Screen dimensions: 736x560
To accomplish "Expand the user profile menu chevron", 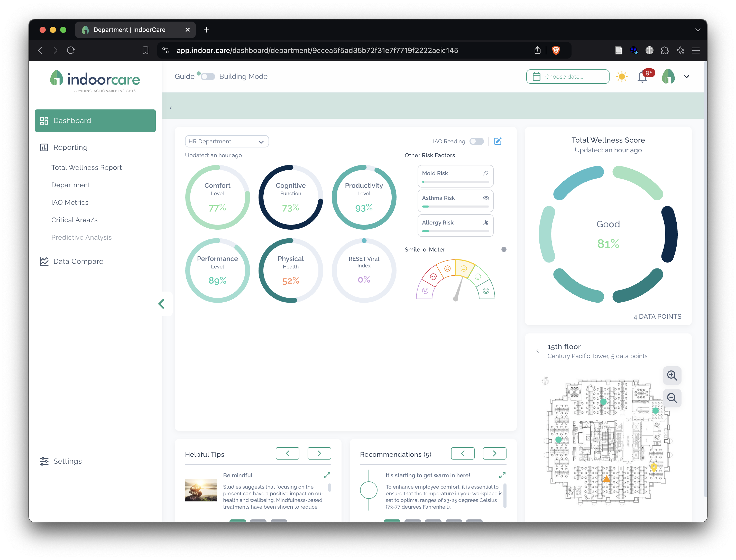I will pos(686,77).
